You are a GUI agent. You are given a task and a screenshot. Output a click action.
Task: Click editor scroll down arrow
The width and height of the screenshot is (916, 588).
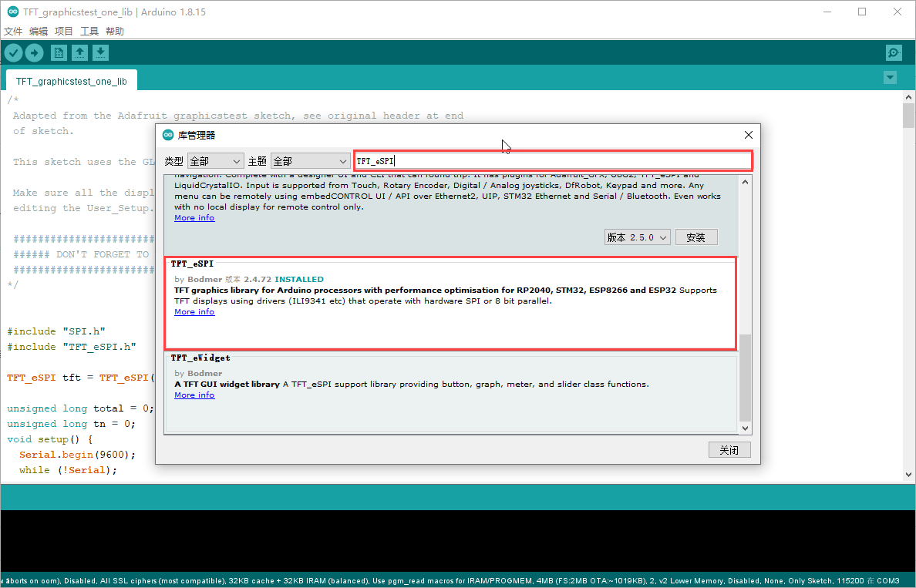tap(908, 475)
